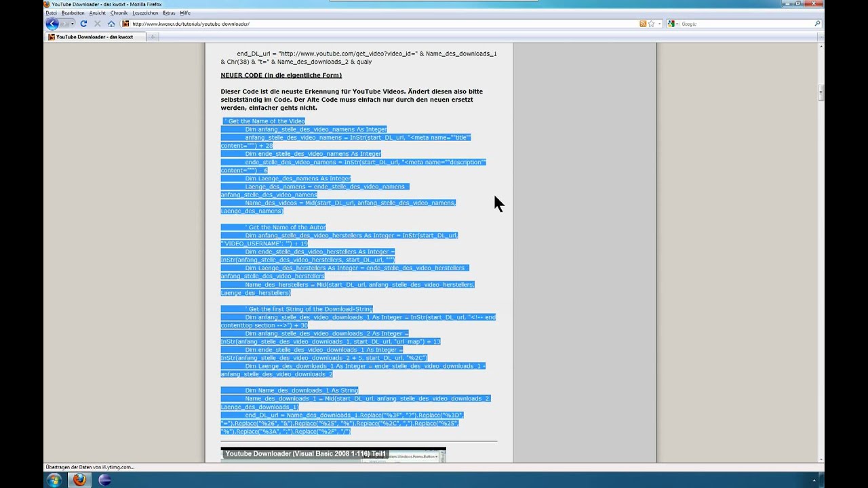Open the Youtube Downloader Teil1 video thumbnail
The image size is (868, 488).
[333, 455]
